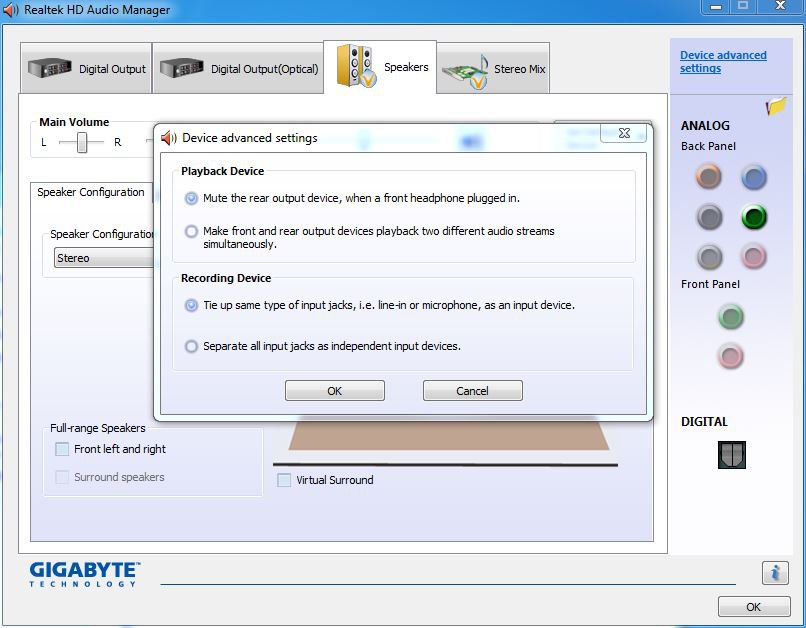806x628 pixels.
Task: Click the Back Panel label
Action: pyautogui.click(x=708, y=146)
